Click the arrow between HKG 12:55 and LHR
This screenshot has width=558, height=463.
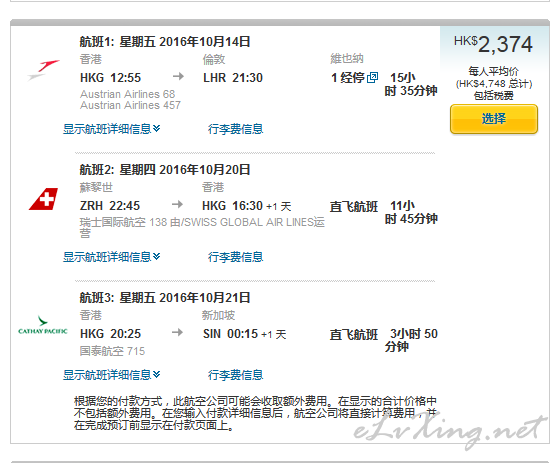click(x=178, y=76)
